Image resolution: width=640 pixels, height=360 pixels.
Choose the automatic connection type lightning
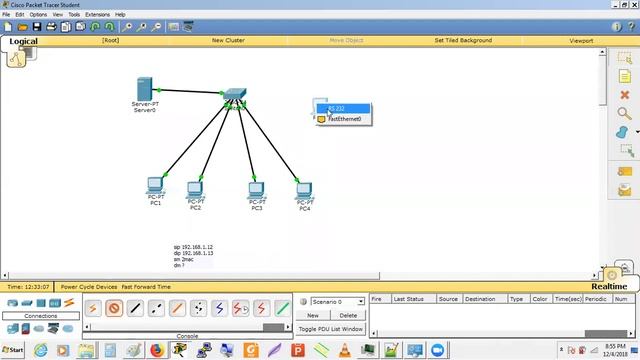pos(93,308)
